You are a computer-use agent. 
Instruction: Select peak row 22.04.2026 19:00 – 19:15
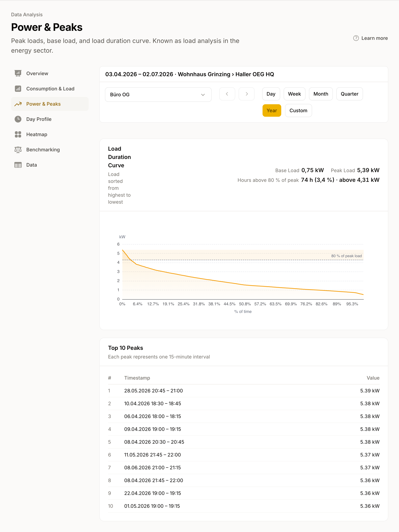pos(244,493)
